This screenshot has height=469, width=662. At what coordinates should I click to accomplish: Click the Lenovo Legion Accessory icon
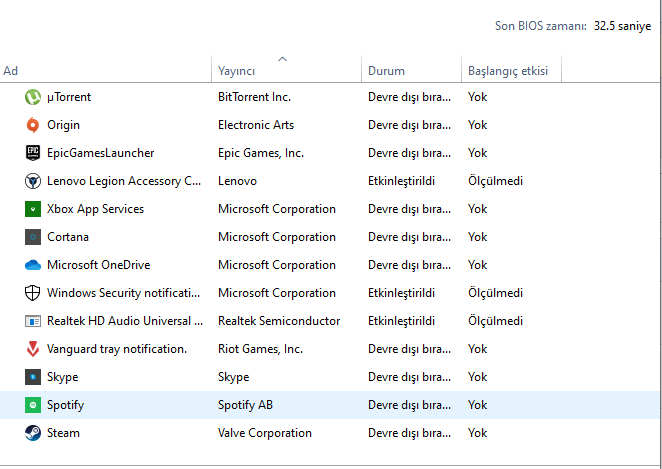tap(33, 181)
